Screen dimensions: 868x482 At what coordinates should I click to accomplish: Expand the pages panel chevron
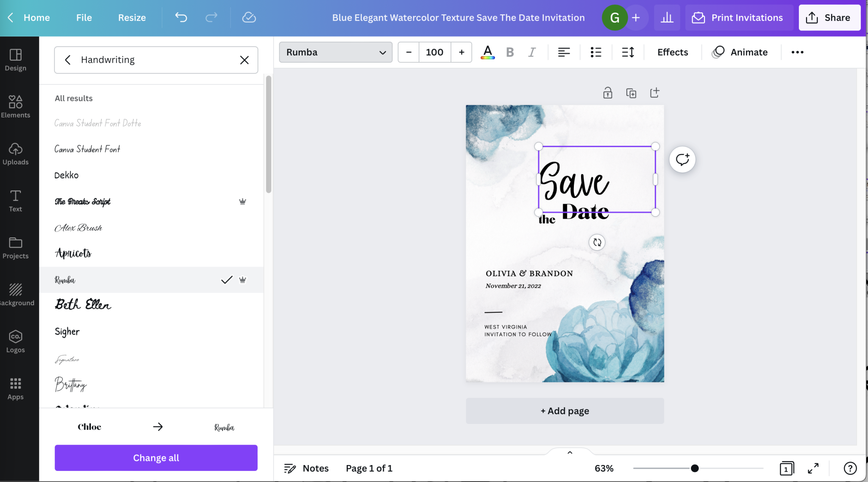tap(570, 452)
